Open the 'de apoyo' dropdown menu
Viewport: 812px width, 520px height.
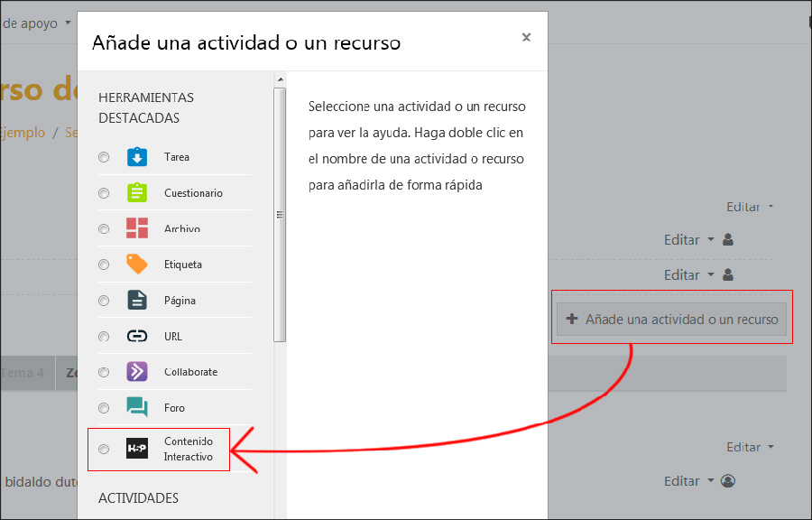[x=36, y=23]
